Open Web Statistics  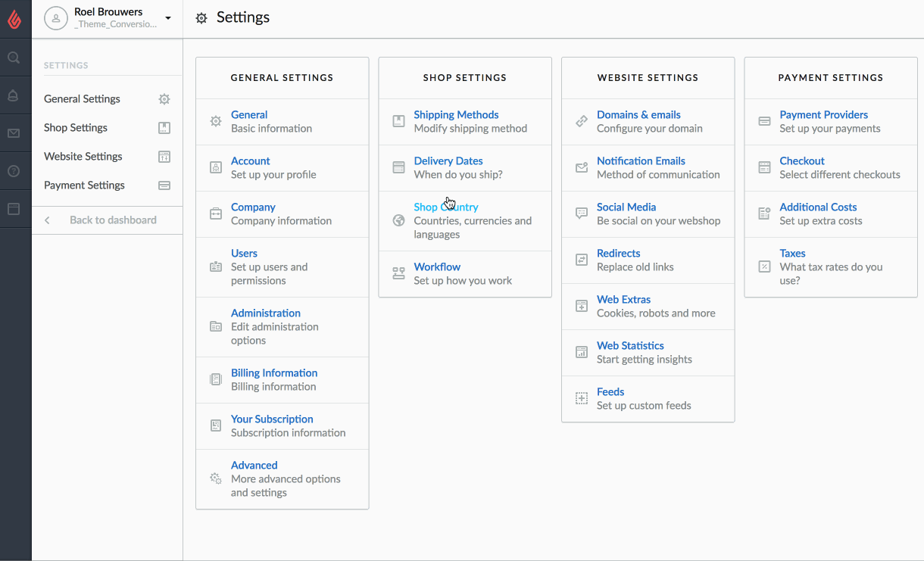(x=630, y=346)
